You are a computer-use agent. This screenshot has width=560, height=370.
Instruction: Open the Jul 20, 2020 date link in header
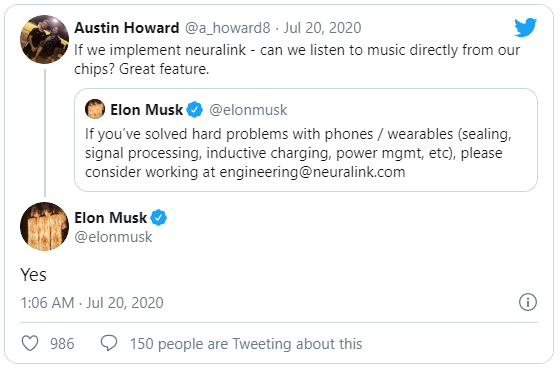322,28
